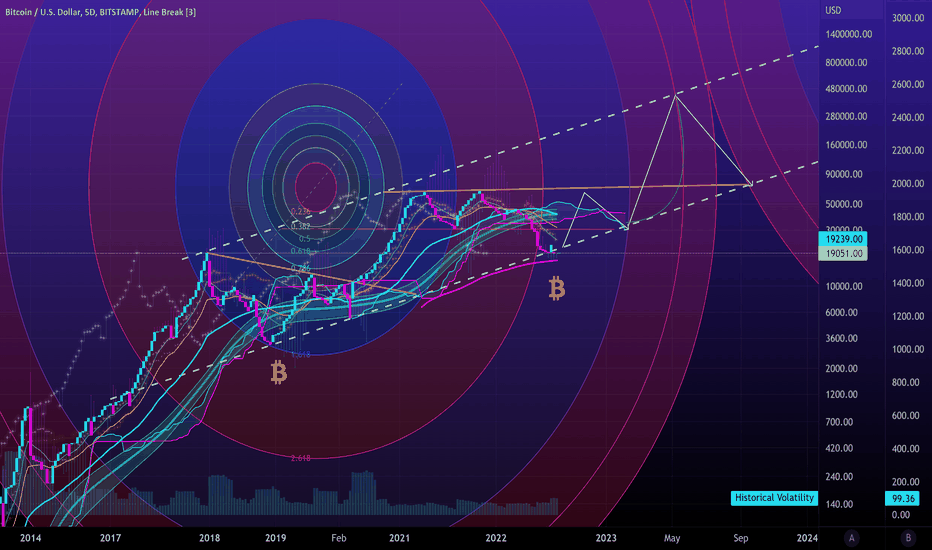932x550 pixels.
Task: Click the 2021 label on time axis
Action: (x=399, y=538)
